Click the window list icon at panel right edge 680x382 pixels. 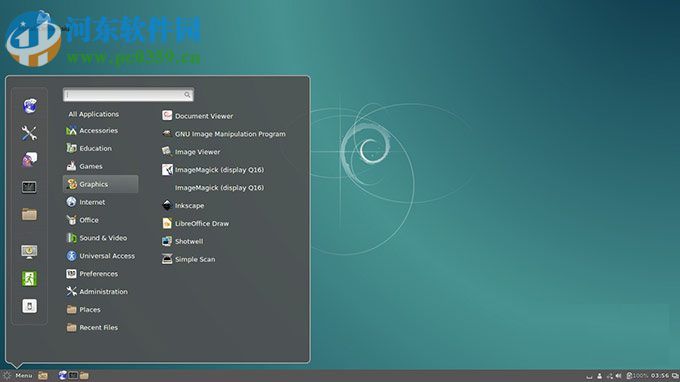(675, 375)
